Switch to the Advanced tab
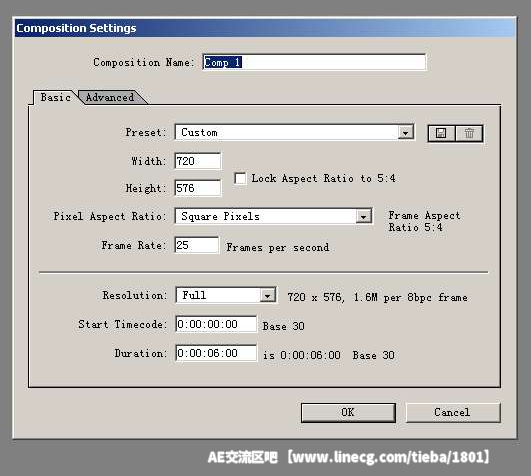The height and width of the screenshot is (476, 531). pyautogui.click(x=110, y=98)
